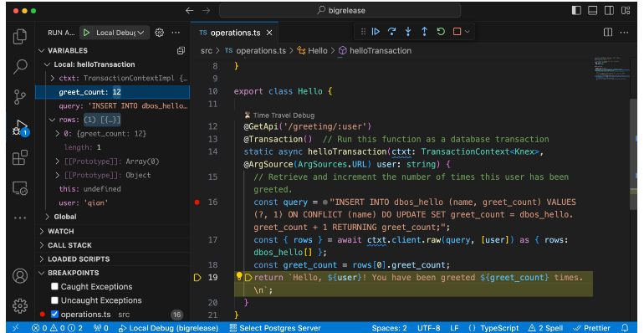
Task: Collapse all variables icon
Action: coord(181,50)
